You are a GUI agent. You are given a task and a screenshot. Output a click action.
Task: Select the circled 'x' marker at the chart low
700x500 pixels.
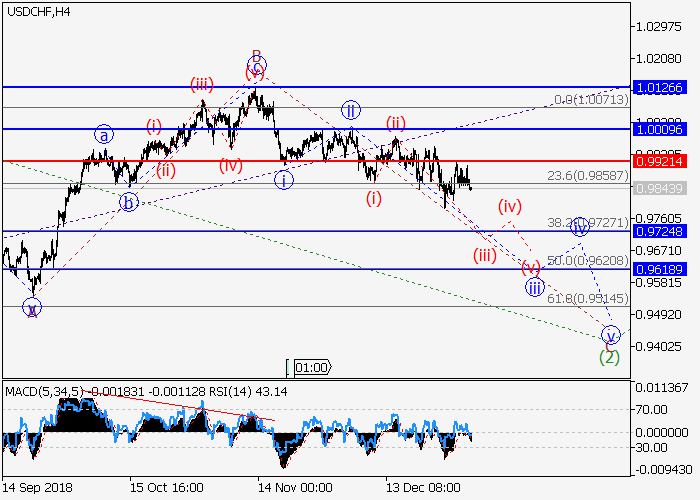[x=32, y=307]
